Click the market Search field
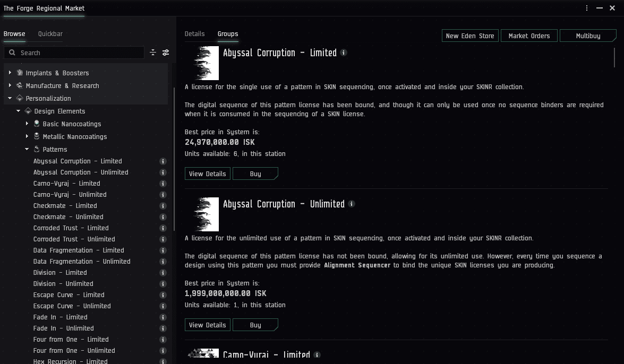The image size is (624, 364). pyautogui.click(x=80, y=53)
